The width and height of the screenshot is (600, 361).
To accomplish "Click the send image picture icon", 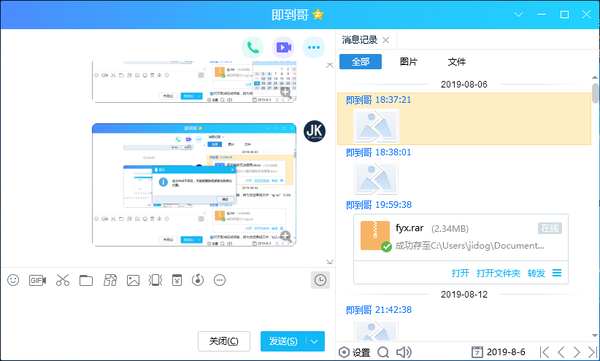I will 133,281.
